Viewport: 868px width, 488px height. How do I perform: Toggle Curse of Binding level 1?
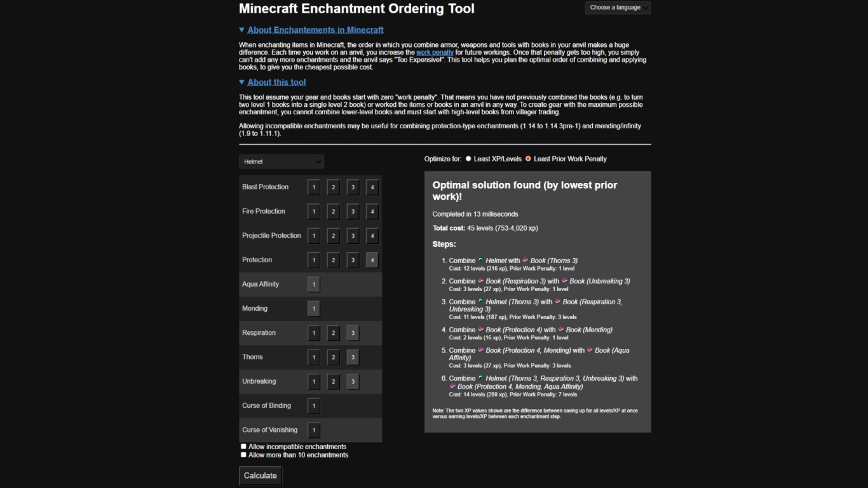pos(313,405)
